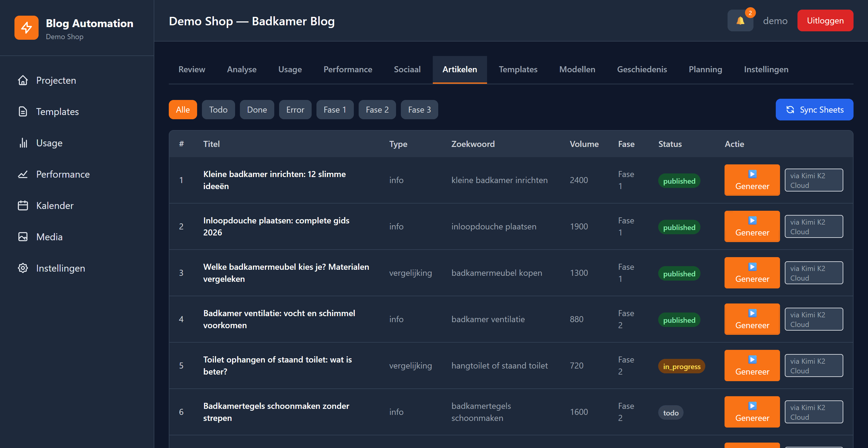Click demo username in header
Viewport: 868px width, 448px height.
click(x=775, y=21)
